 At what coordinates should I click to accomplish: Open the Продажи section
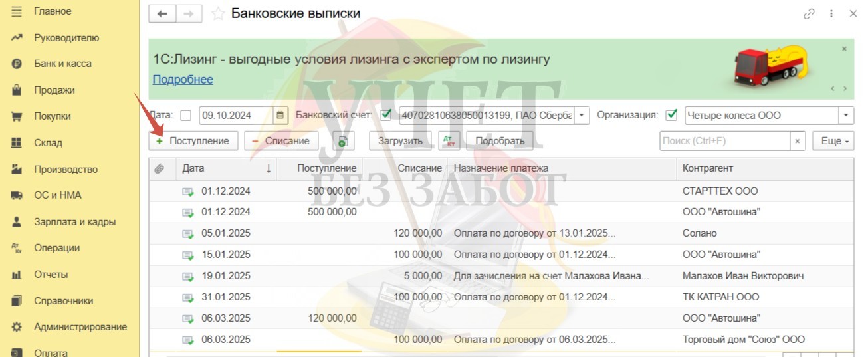54,90
